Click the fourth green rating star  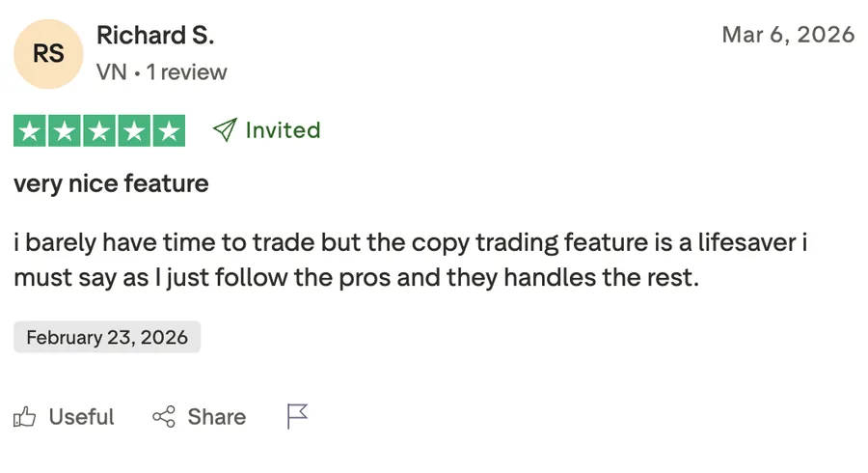[x=134, y=130]
